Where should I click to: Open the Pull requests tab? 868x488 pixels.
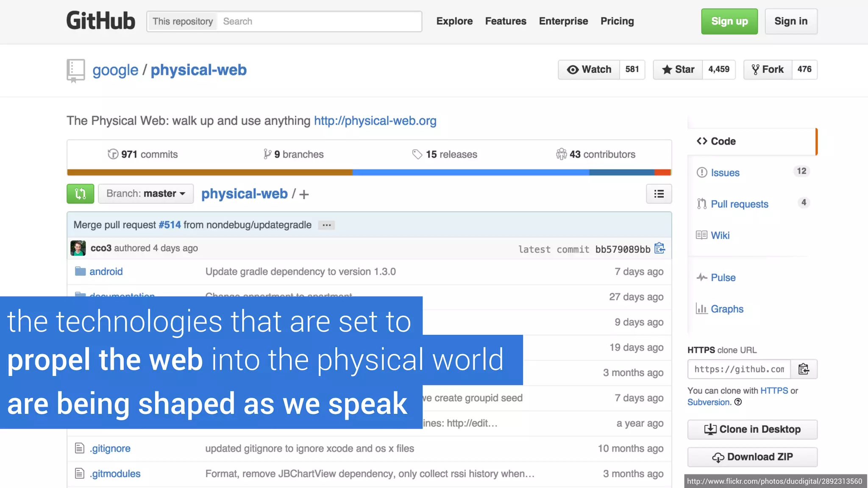(x=739, y=204)
